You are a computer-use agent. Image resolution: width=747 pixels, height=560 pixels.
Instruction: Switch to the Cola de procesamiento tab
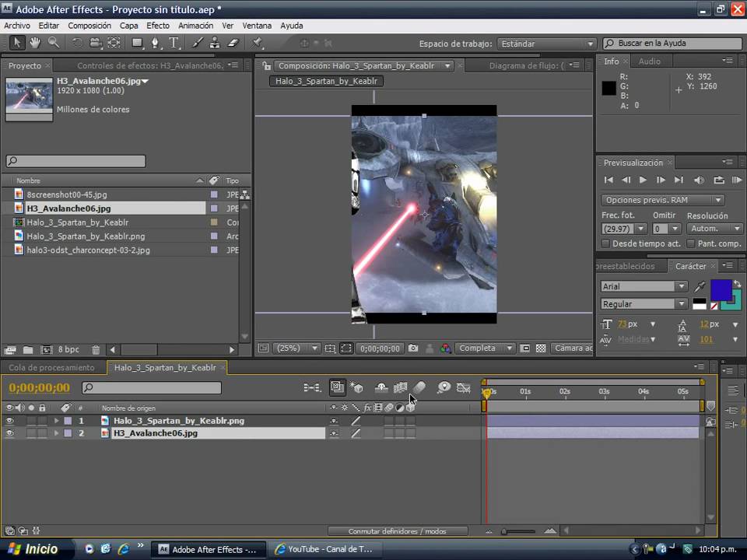pyautogui.click(x=51, y=367)
